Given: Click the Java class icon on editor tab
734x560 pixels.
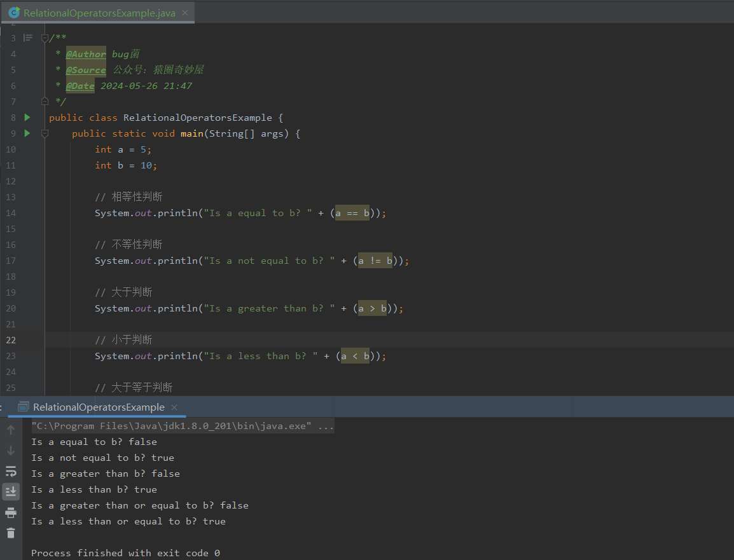Looking at the screenshot, I should (14, 13).
